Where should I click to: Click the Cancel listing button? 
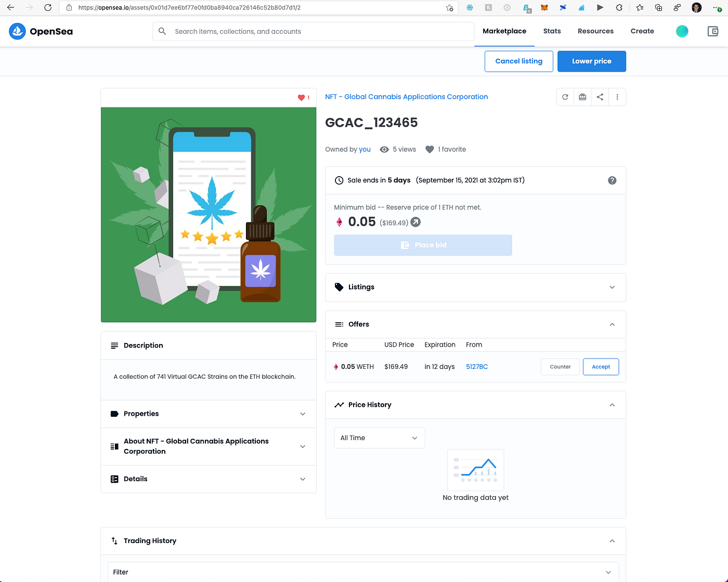[518, 61]
